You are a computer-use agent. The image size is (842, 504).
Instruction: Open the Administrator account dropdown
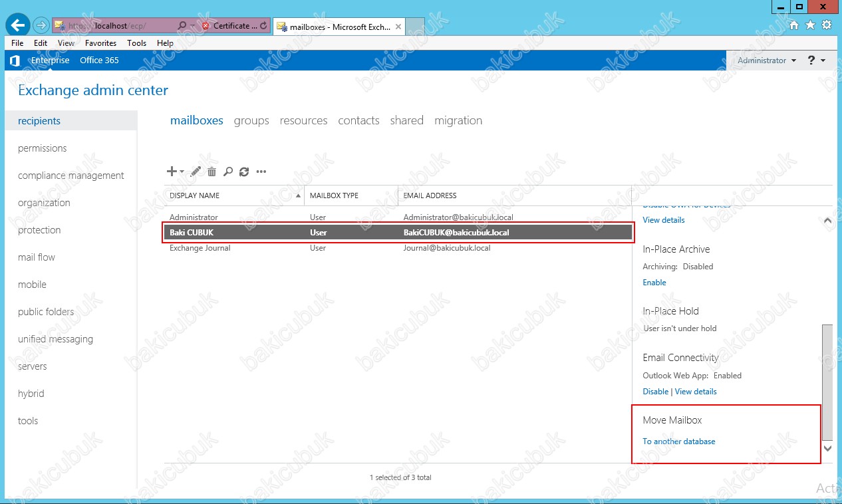pyautogui.click(x=767, y=60)
